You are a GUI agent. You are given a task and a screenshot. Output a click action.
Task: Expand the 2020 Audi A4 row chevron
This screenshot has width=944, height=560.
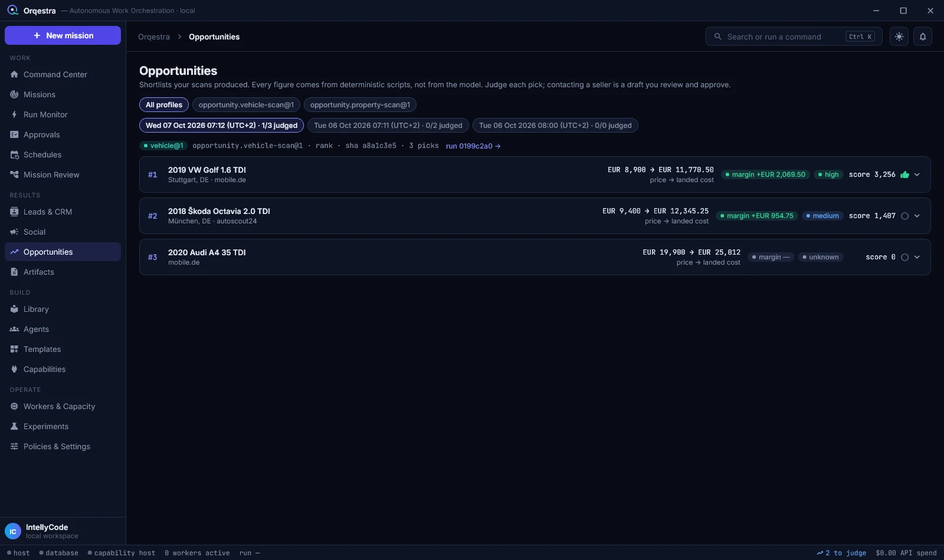[917, 257]
